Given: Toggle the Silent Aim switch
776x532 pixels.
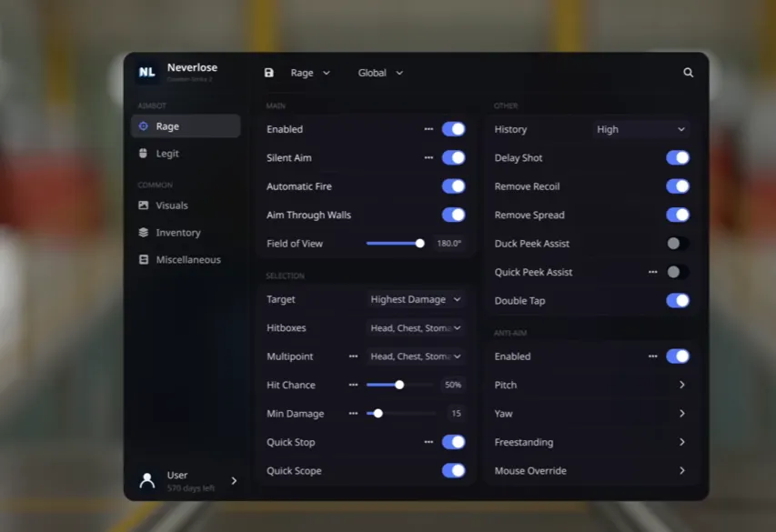Looking at the screenshot, I should [453, 158].
